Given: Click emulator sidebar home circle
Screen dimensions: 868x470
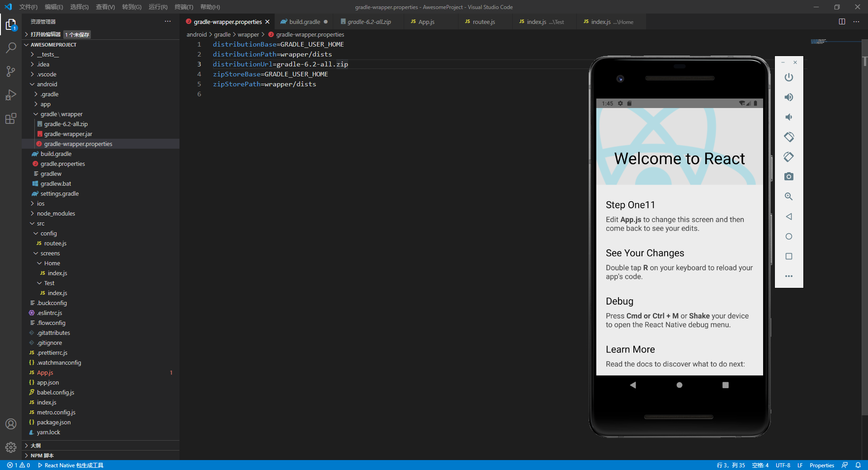Looking at the screenshot, I should [789, 236].
